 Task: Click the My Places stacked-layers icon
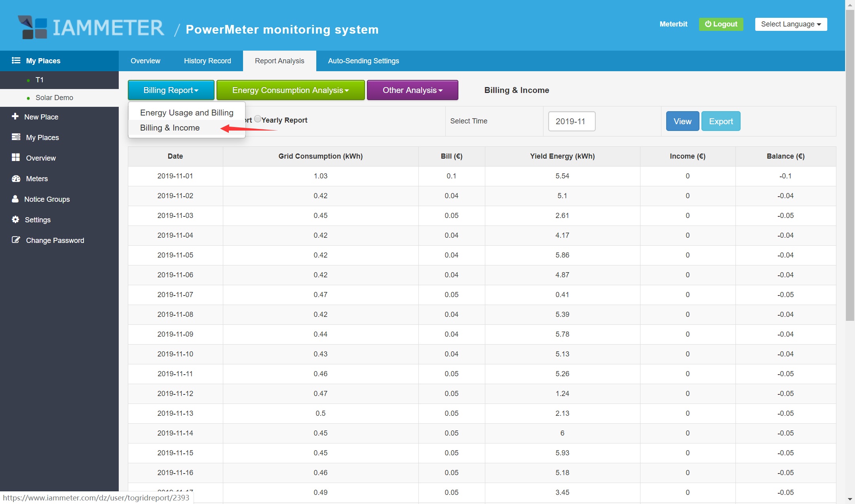coord(16,137)
